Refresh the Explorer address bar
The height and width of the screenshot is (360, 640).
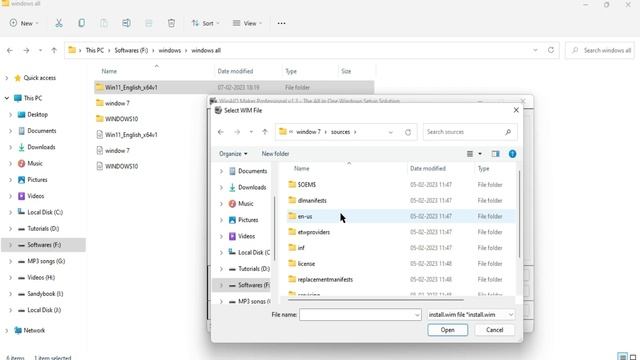pyautogui.click(x=551, y=50)
